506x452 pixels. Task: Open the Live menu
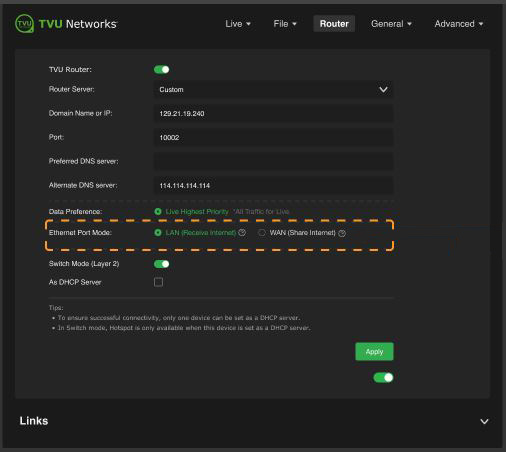(238, 24)
